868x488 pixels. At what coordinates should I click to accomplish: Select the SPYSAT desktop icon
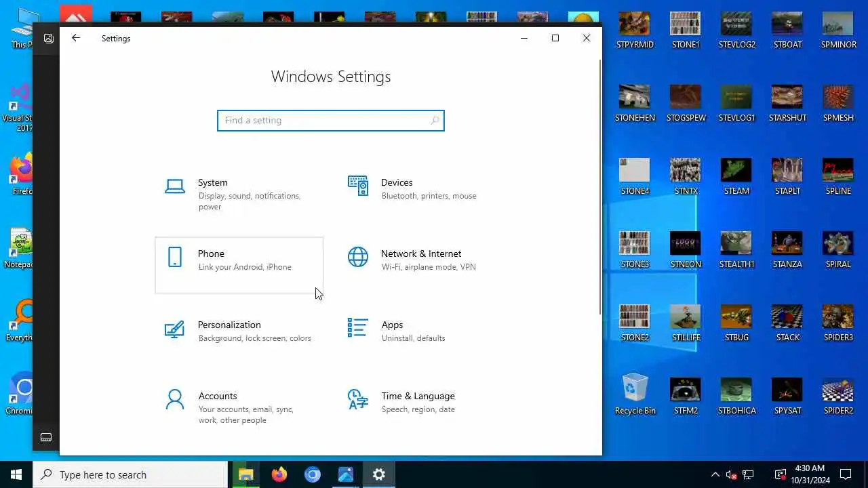point(787,396)
